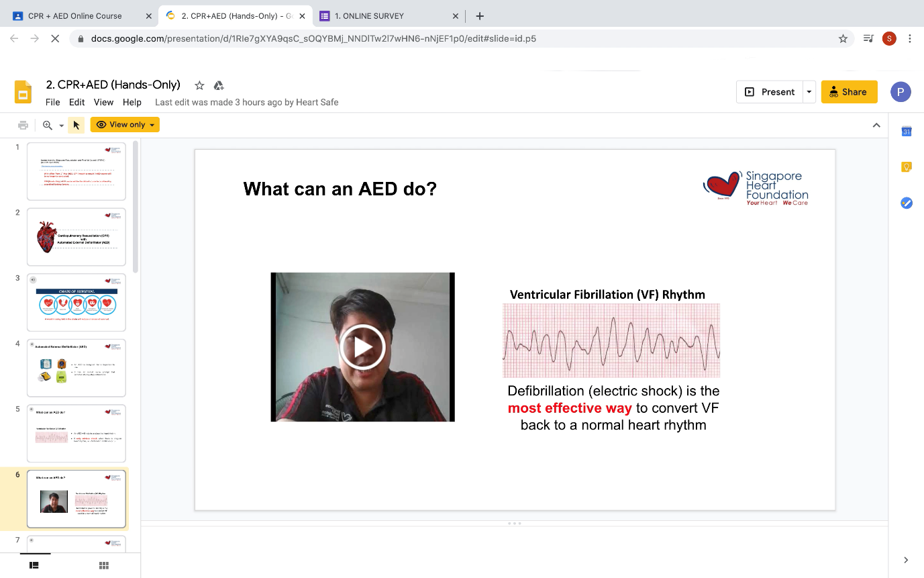Open Google Keep side panel
The width and height of the screenshot is (924, 578).
pyautogui.click(x=906, y=167)
